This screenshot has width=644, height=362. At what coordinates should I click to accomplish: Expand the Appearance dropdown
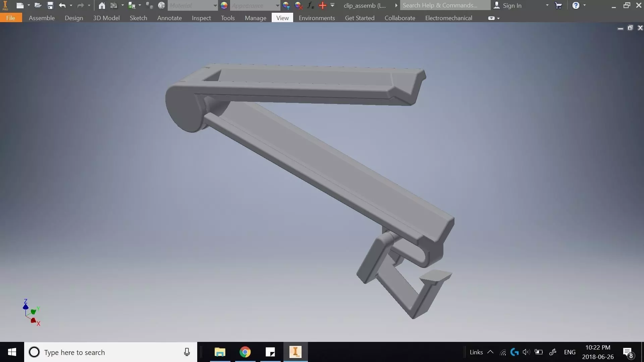pyautogui.click(x=277, y=5)
